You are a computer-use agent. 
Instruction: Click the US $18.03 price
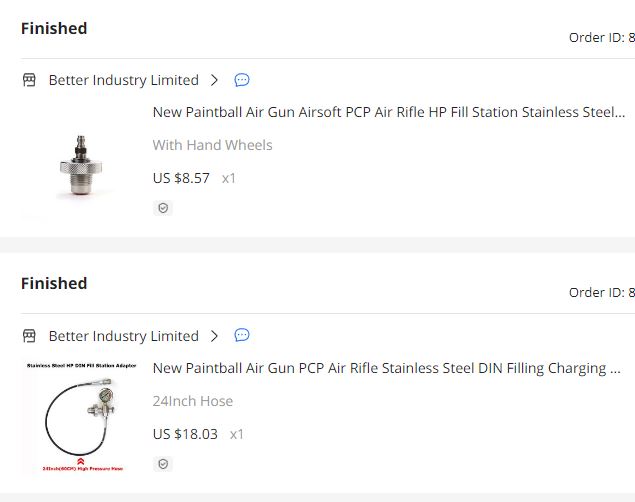coord(185,434)
